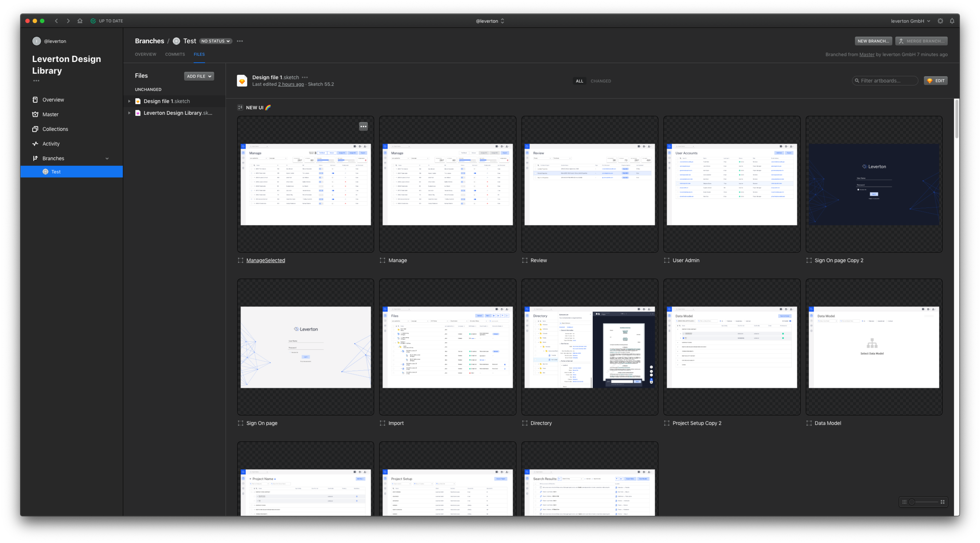Open the Import artboard thumbnail
980x543 pixels.
(448, 347)
